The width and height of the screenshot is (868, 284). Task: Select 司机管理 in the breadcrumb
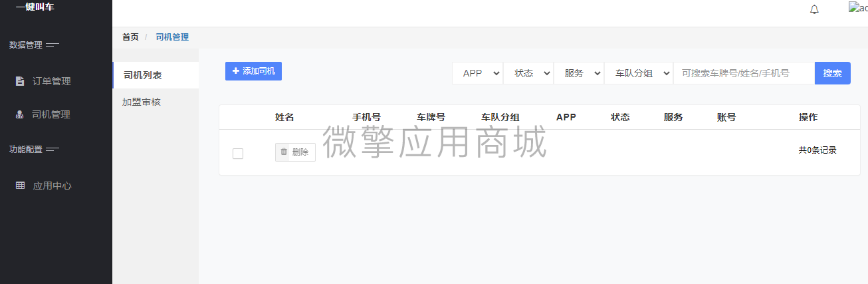[172, 37]
